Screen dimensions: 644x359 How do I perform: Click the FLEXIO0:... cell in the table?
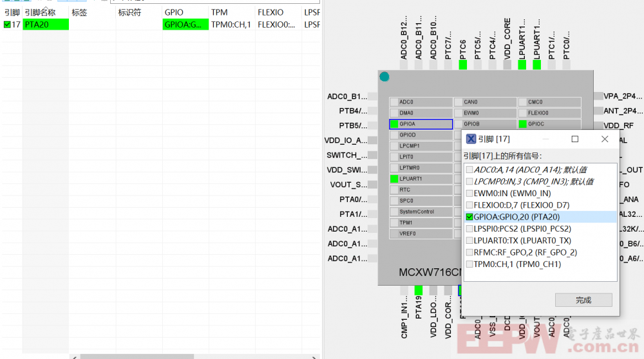pos(278,24)
